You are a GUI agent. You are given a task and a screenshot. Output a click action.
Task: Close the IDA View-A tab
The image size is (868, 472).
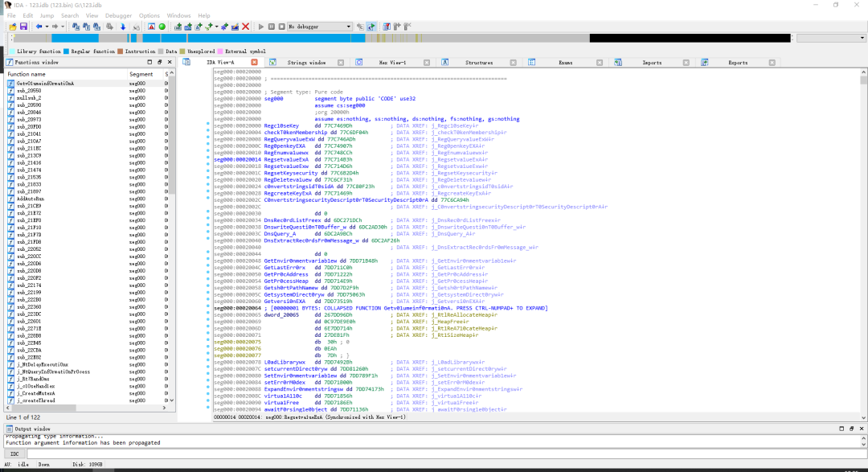pyautogui.click(x=254, y=63)
